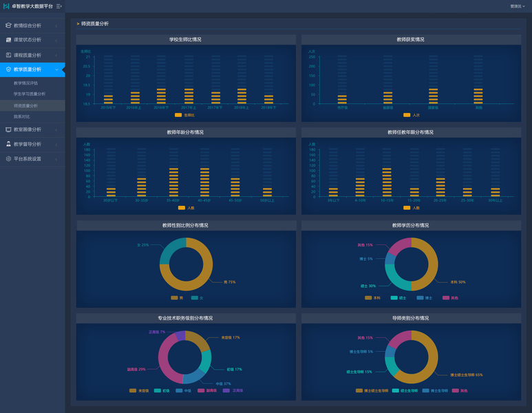Expand the 平台系统设置 menu chevron
The width and height of the screenshot is (532, 413).
(56, 159)
